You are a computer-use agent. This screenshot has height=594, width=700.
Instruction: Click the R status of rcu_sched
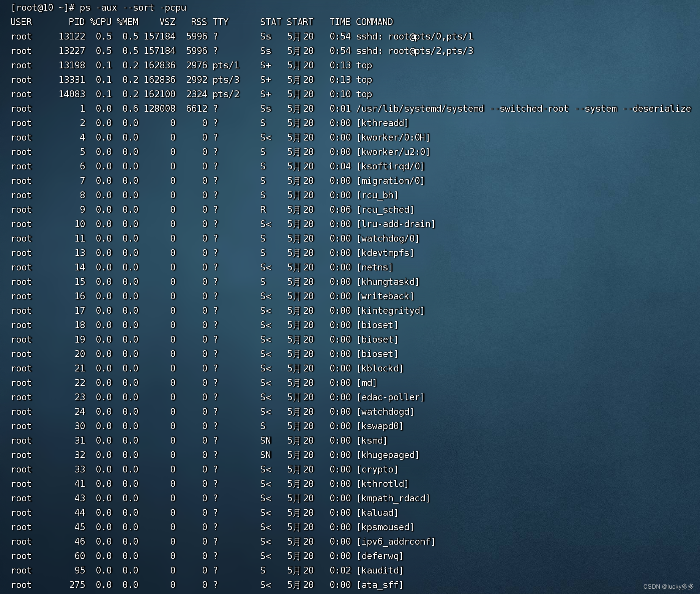pyautogui.click(x=263, y=210)
